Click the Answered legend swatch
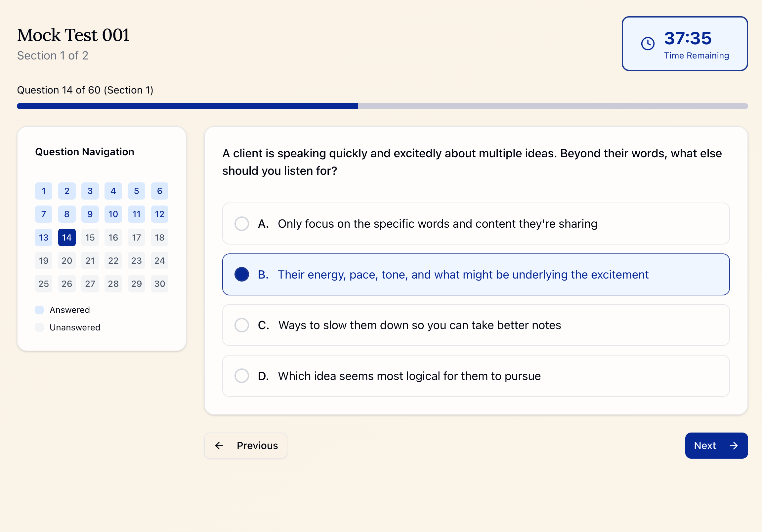The width and height of the screenshot is (762, 532). pos(39,309)
